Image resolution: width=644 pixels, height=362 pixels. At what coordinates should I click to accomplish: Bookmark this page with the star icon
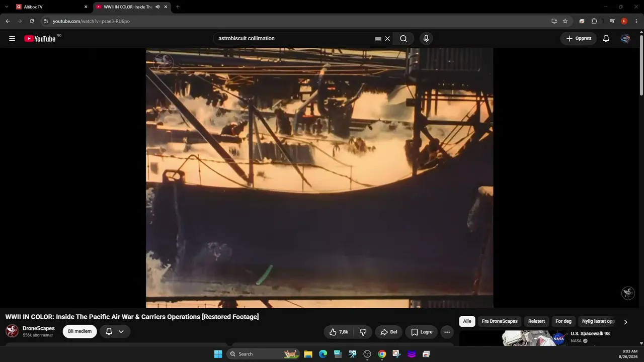tap(565, 21)
